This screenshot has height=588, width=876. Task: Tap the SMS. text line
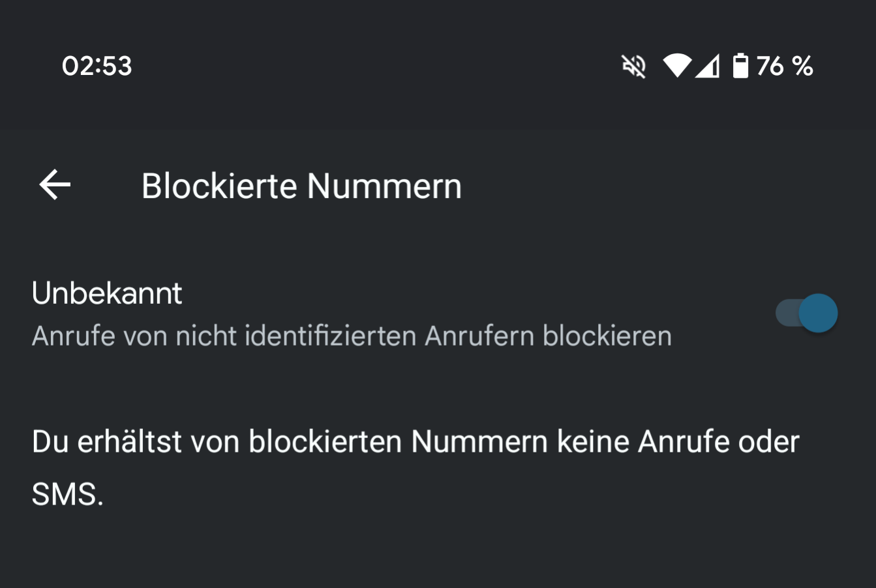tap(68, 494)
